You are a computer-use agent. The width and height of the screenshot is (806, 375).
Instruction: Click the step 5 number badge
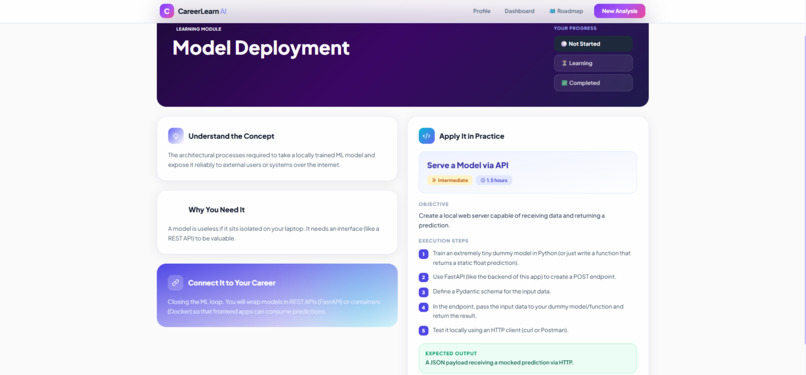(423, 330)
